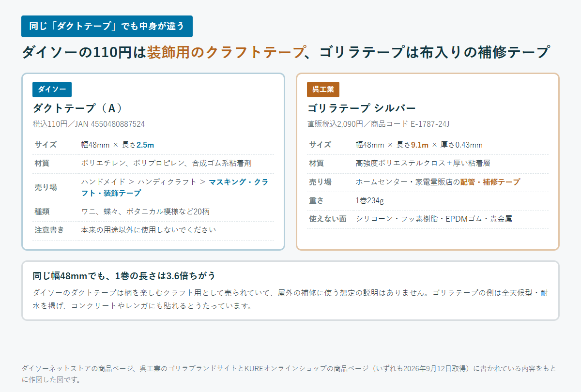Click the paragraph beginning ダイソーのダクトテープは柄を楽しむ
The height and width of the screenshot is (392, 581).
click(x=290, y=300)
